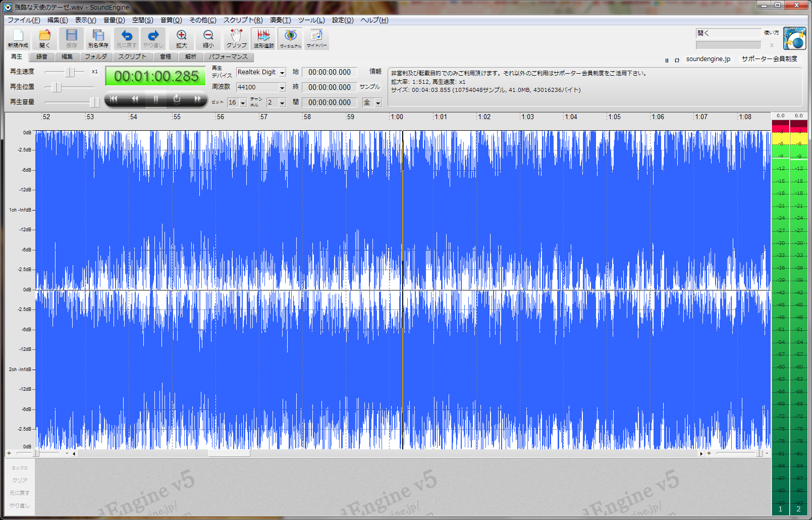Switch to the 編集 tab
The image size is (812, 520).
tap(67, 57)
